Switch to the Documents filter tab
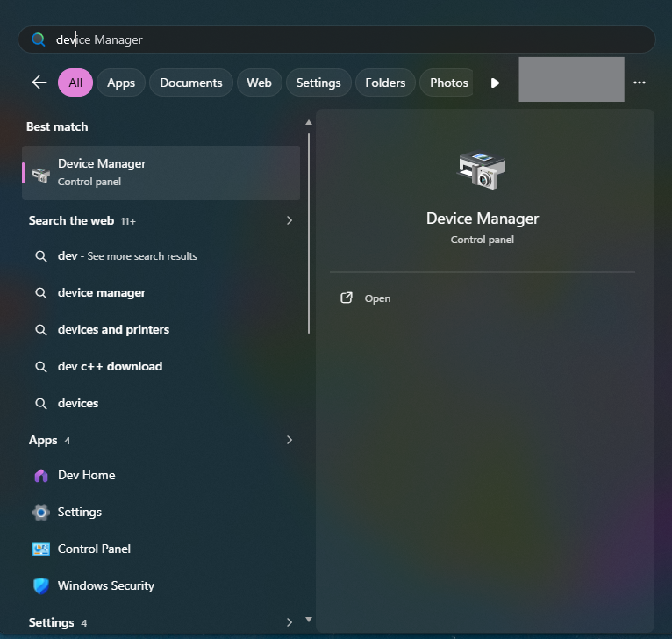 click(191, 83)
